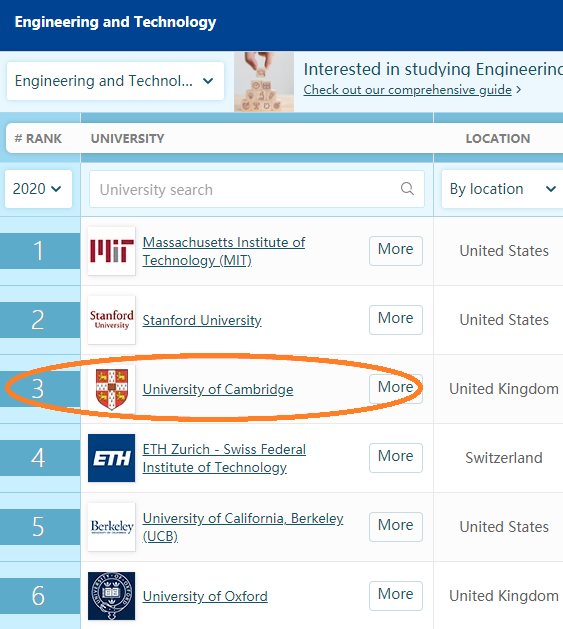The width and height of the screenshot is (563, 629).
Task: Select United Kingdom cell in Oxford row
Action: (504, 596)
